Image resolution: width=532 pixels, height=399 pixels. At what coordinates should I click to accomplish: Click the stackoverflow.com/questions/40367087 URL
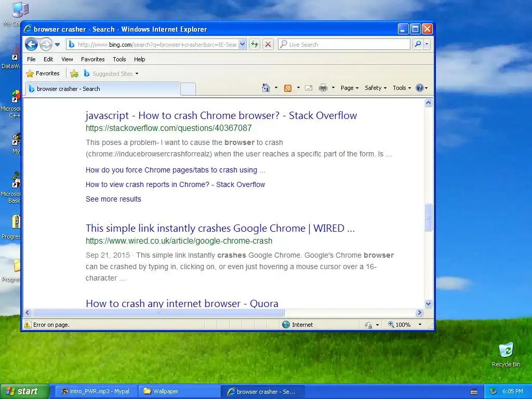click(x=169, y=128)
